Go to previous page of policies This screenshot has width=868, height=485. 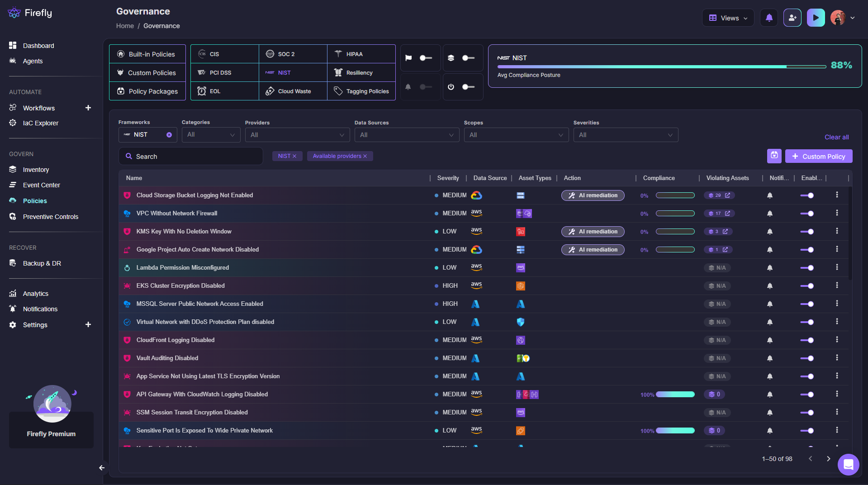810,459
